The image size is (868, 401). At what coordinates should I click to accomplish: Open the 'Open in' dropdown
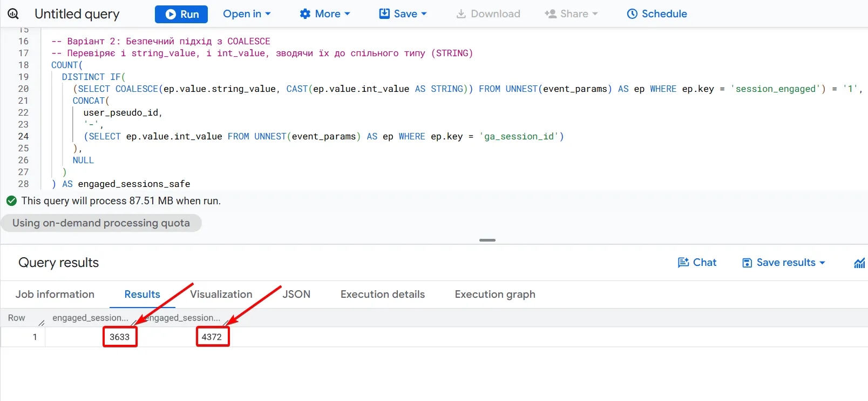(x=247, y=14)
